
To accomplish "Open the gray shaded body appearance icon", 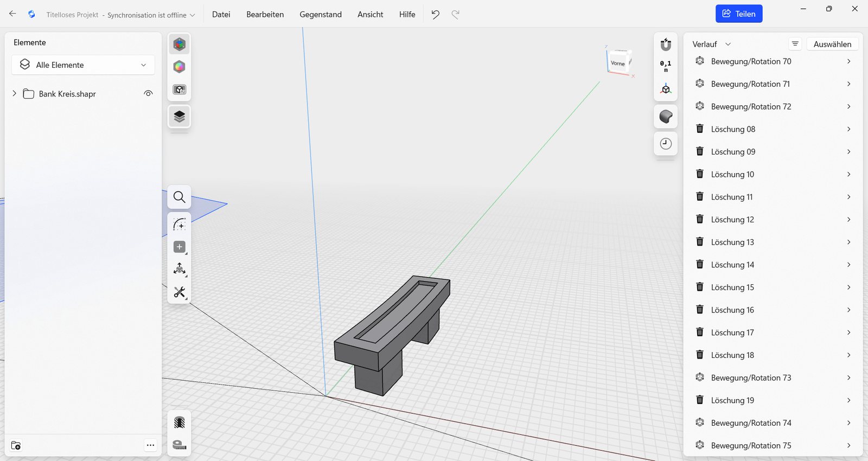I will (666, 117).
